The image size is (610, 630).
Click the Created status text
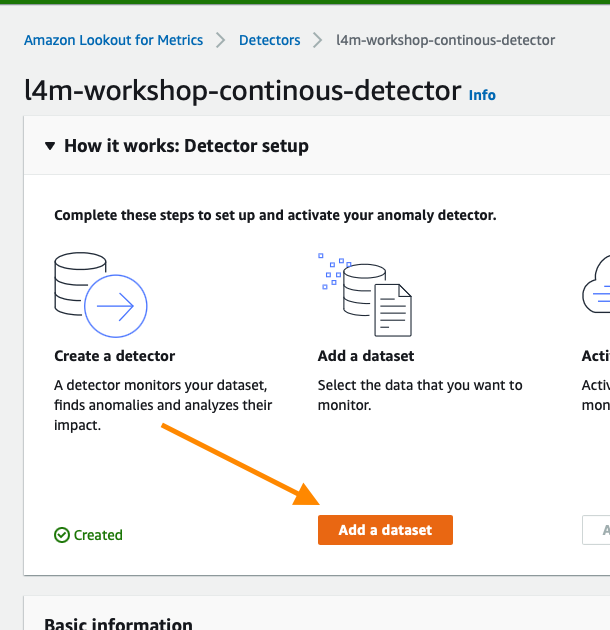pos(98,535)
